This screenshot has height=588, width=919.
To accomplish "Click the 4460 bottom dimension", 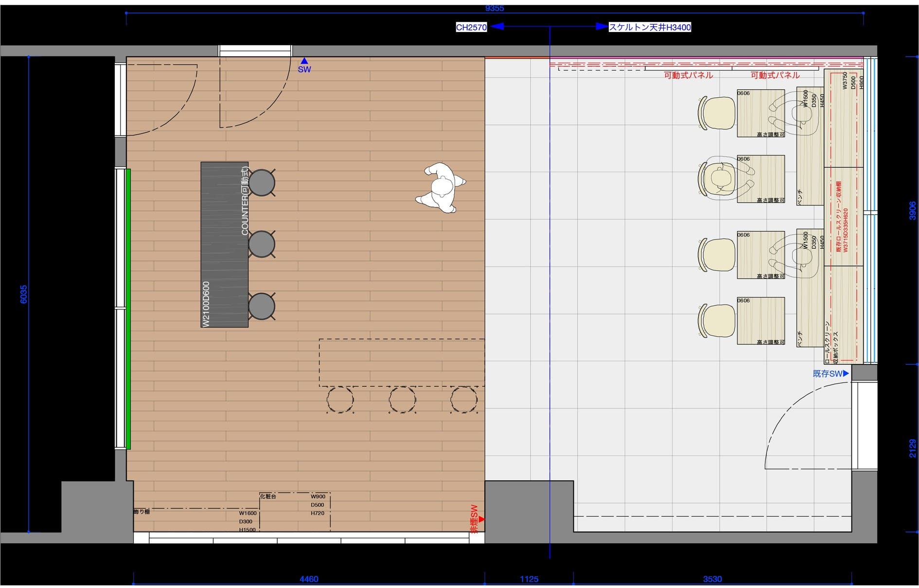I will (309, 579).
